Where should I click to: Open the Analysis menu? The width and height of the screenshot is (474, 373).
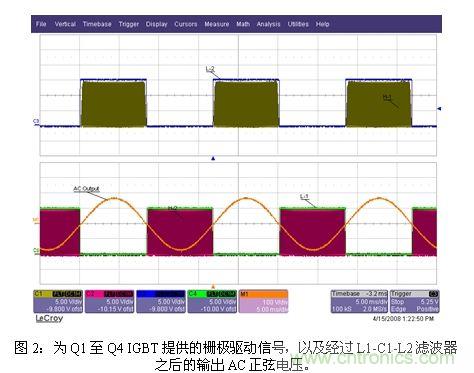click(x=268, y=24)
